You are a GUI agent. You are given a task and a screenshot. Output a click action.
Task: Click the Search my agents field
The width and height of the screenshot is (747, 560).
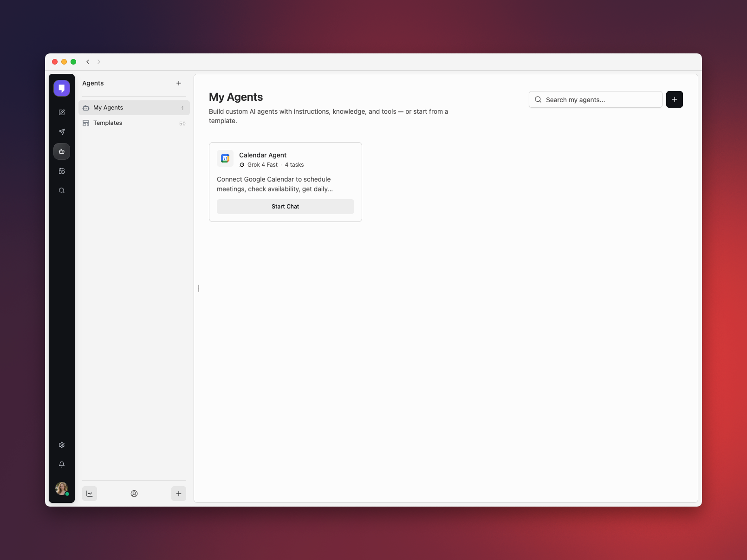[x=596, y=99]
